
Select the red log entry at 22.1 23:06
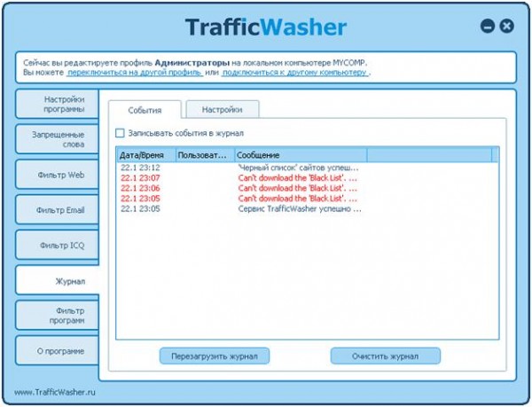(x=307, y=188)
